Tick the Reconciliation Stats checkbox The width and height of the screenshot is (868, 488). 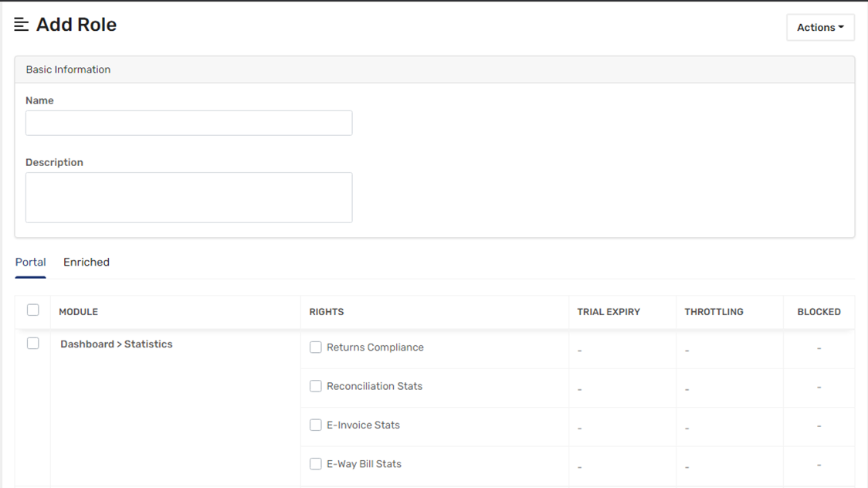click(x=316, y=386)
